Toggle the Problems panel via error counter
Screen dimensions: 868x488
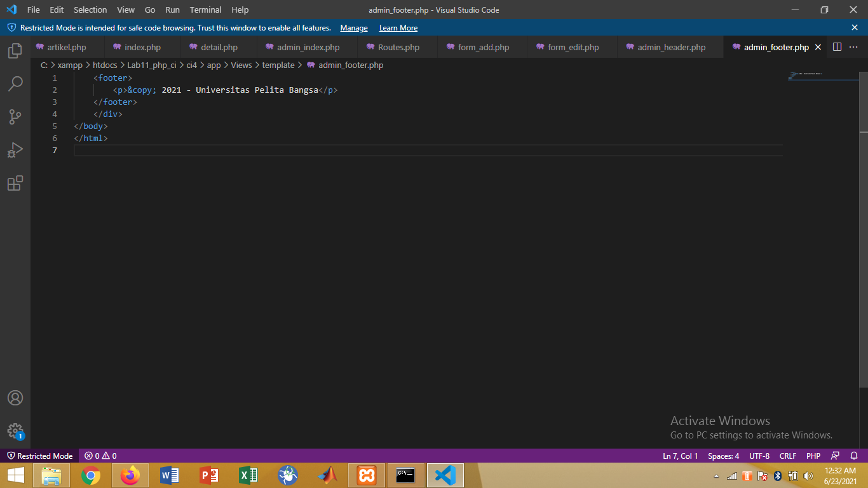pos(98,456)
